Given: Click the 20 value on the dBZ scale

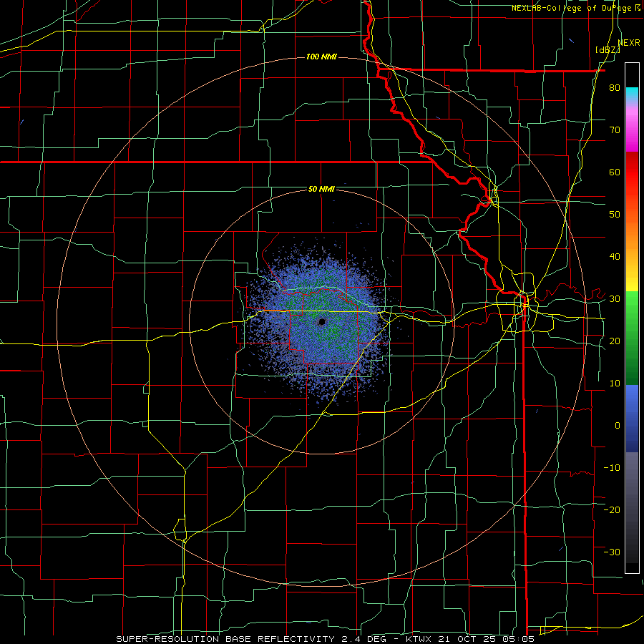Looking at the screenshot, I should click(615, 341).
